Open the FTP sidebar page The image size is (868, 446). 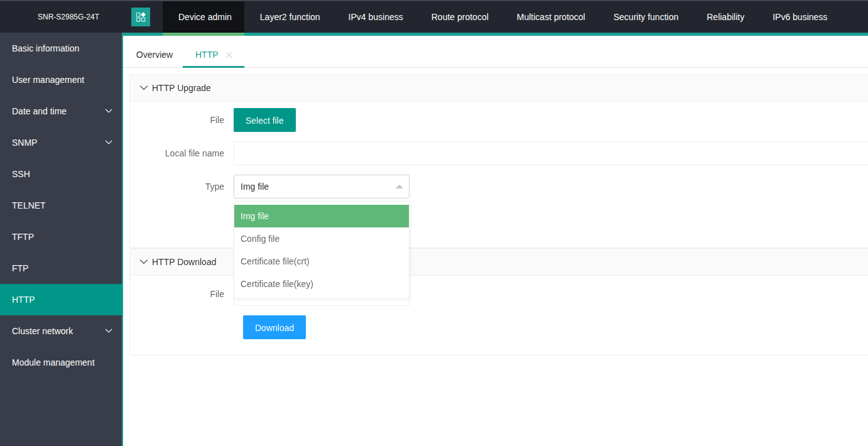[61, 268]
